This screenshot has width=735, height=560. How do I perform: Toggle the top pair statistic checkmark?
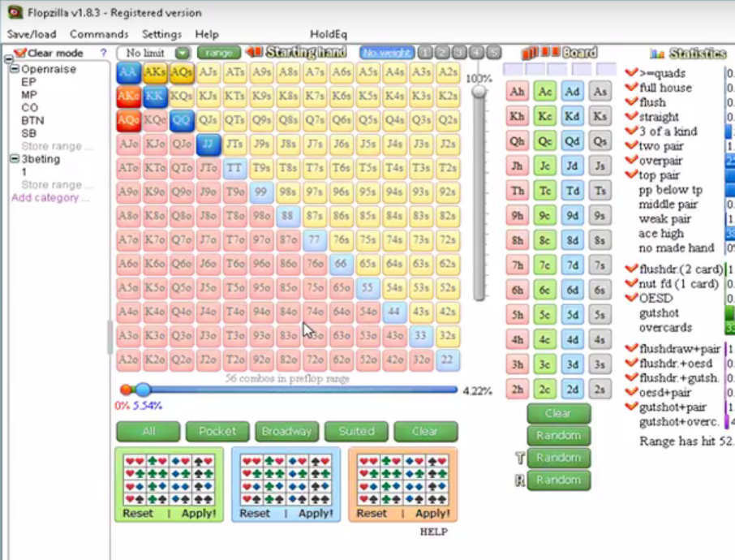click(x=631, y=175)
